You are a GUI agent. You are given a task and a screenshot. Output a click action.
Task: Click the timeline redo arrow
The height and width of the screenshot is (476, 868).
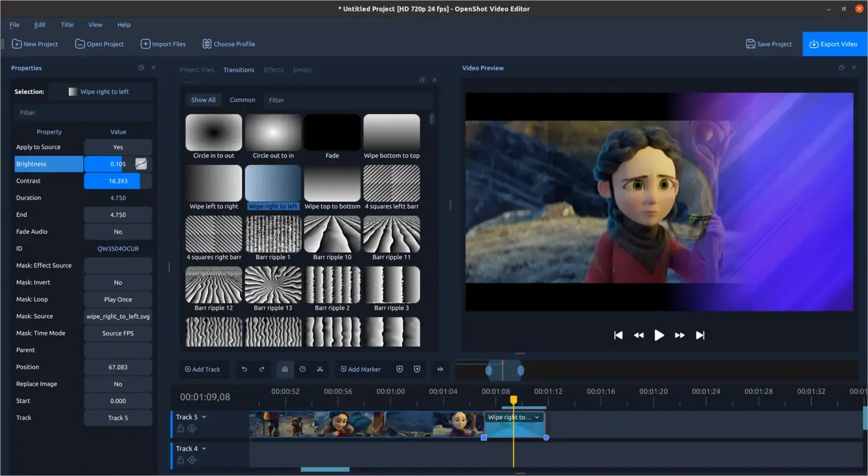tap(262, 369)
